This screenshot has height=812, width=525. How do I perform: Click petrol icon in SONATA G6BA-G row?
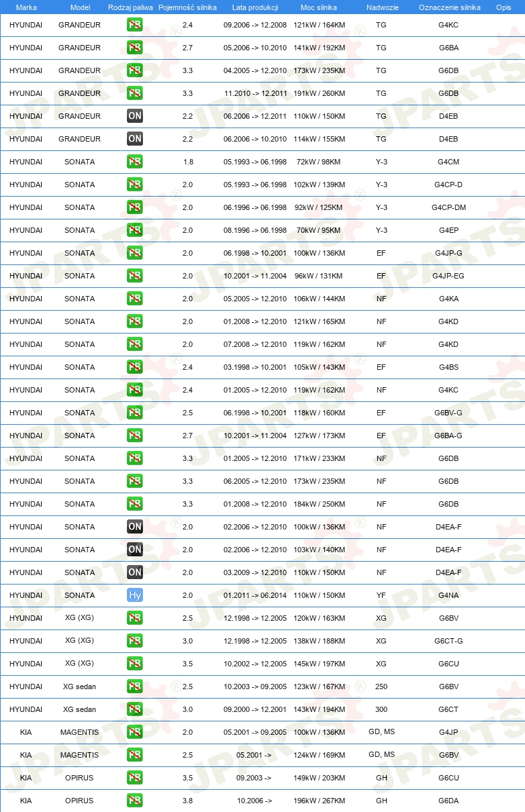(x=135, y=436)
